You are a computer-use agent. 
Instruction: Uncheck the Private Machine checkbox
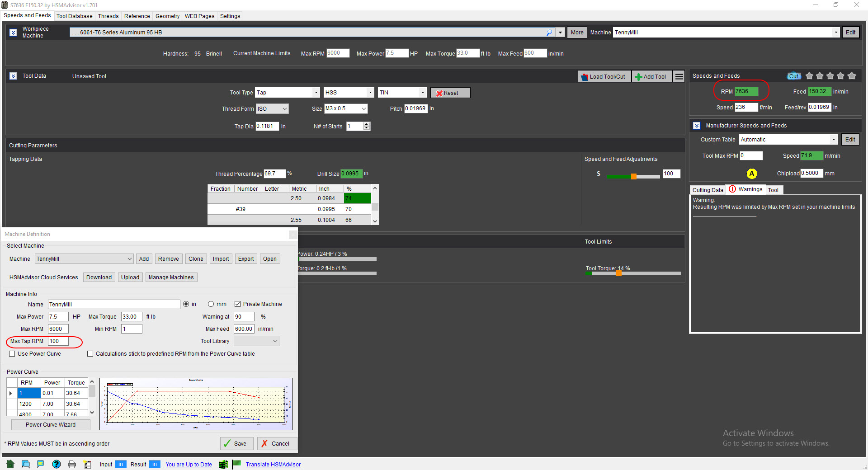(237, 304)
